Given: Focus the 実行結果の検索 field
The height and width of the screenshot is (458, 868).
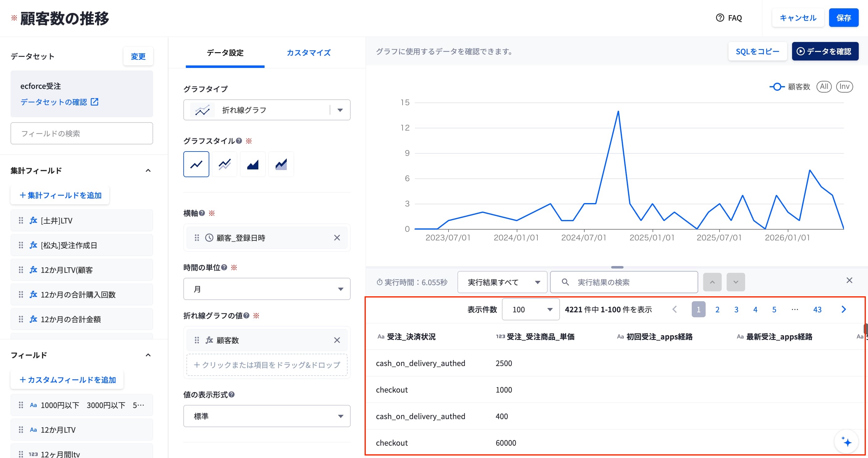Looking at the screenshot, I should [x=624, y=282].
